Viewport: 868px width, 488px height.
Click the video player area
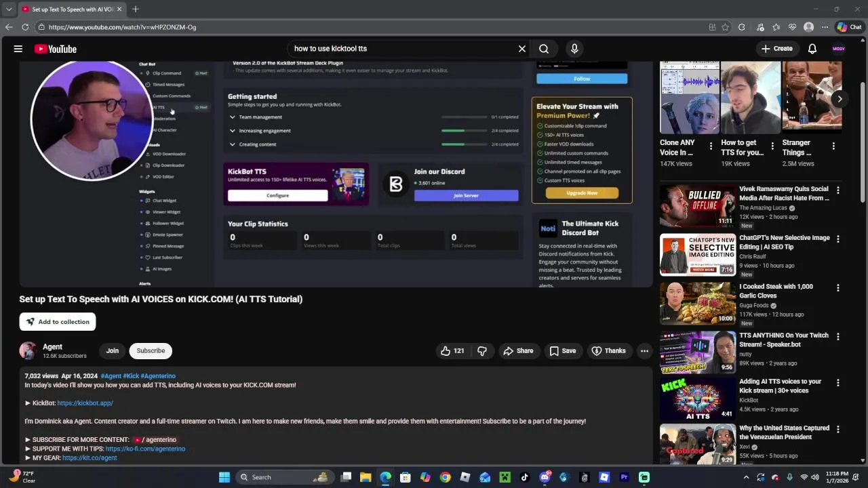pos(336,174)
